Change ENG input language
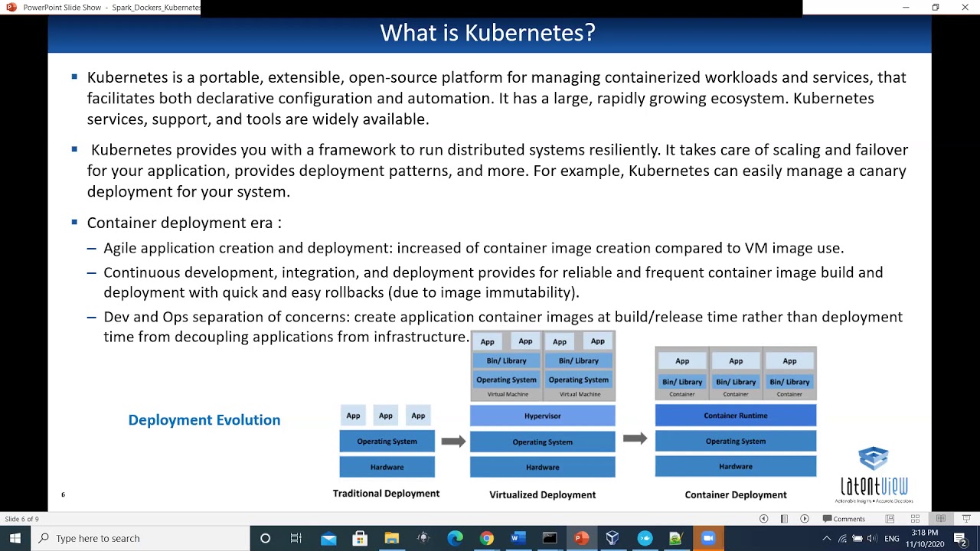 pyautogui.click(x=891, y=539)
